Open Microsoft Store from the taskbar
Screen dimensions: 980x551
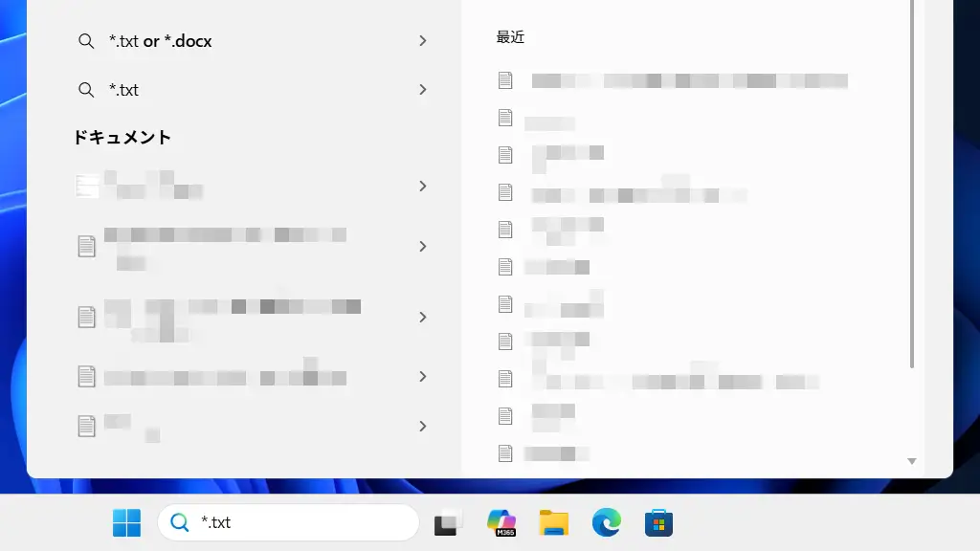[657, 522]
